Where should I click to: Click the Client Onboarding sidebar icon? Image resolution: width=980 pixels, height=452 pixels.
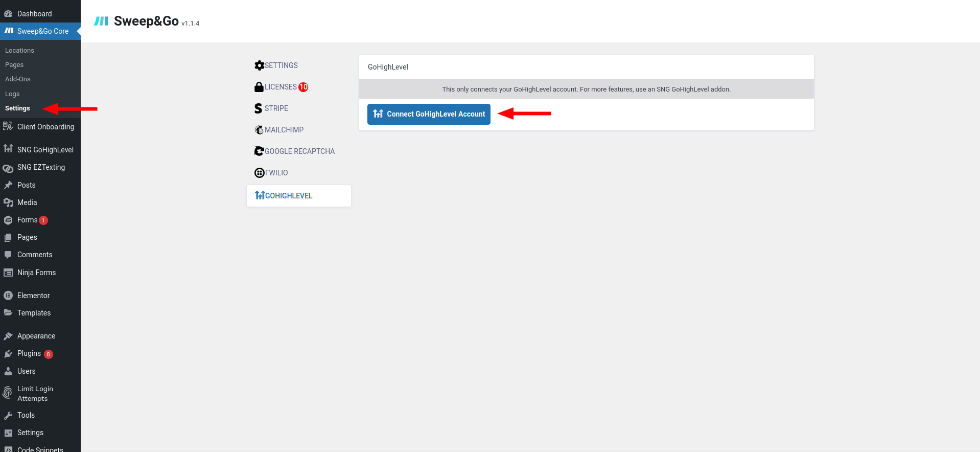(x=8, y=126)
